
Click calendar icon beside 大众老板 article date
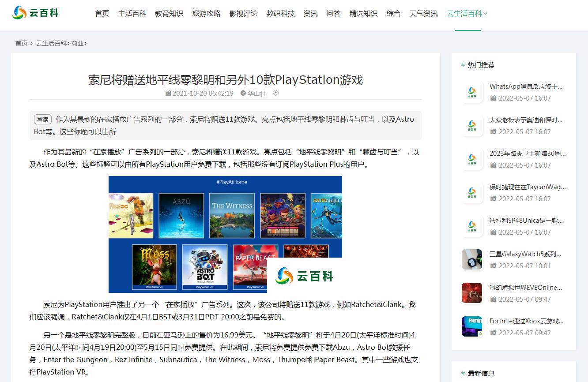click(x=493, y=131)
